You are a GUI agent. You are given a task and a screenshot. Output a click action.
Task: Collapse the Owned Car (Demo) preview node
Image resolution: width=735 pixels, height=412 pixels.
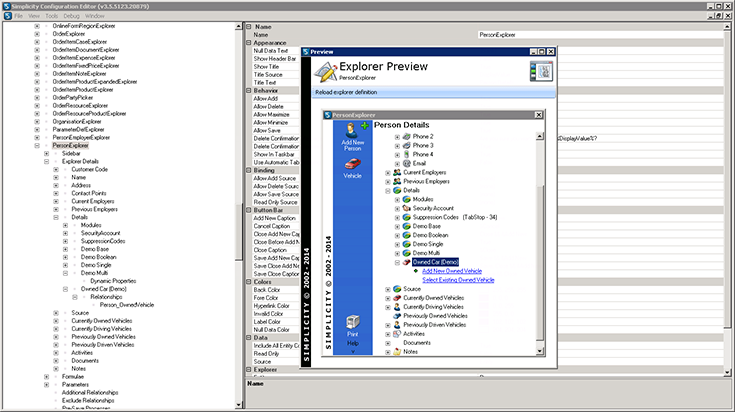click(x=397, y=262)
